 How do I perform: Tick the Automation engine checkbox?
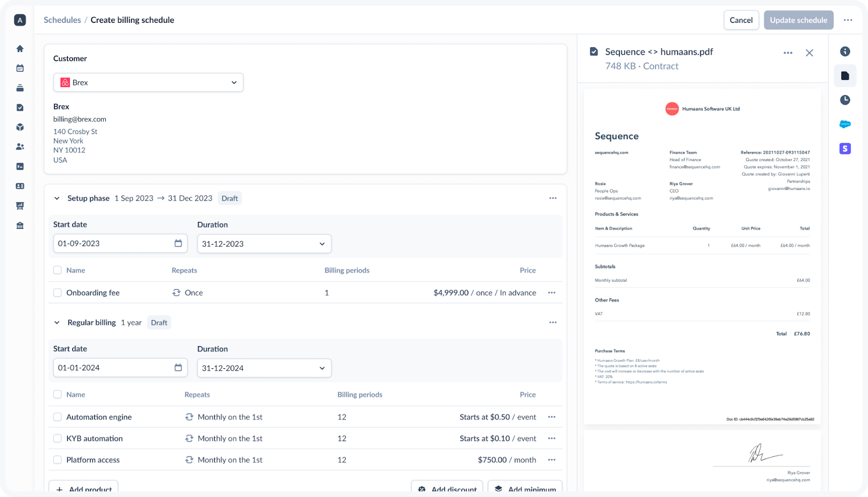click(x=58, y=417)
